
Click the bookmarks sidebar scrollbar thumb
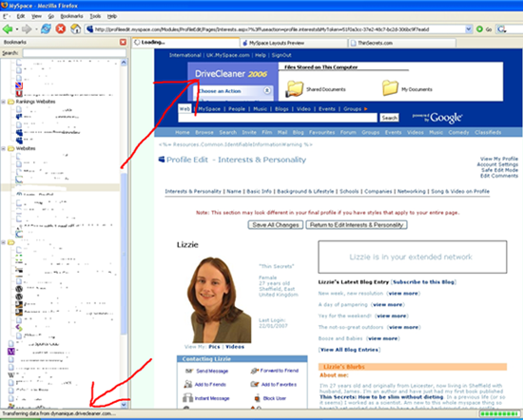tap(124, 254)
